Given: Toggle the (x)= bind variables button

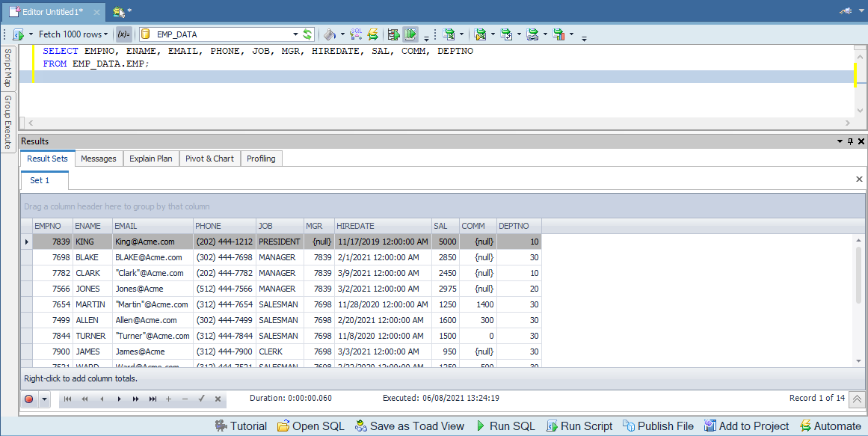Looking at the screenshot, I should [123, 34].
